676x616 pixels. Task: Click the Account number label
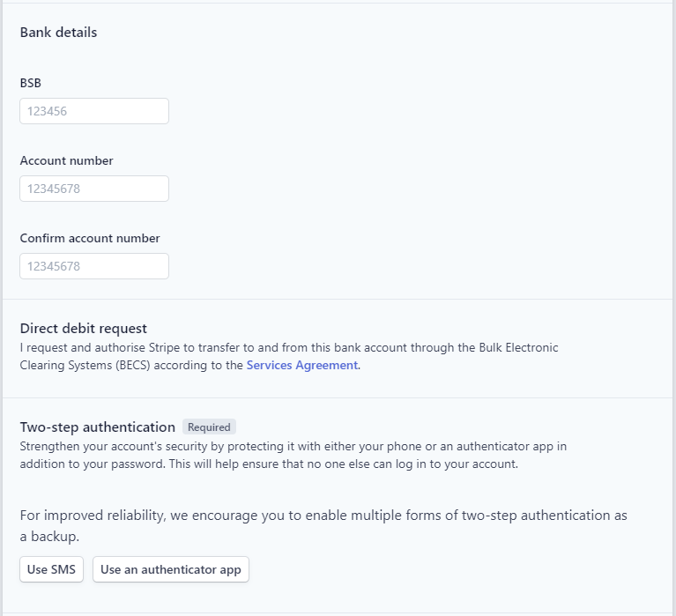click(x=66, y=160)
